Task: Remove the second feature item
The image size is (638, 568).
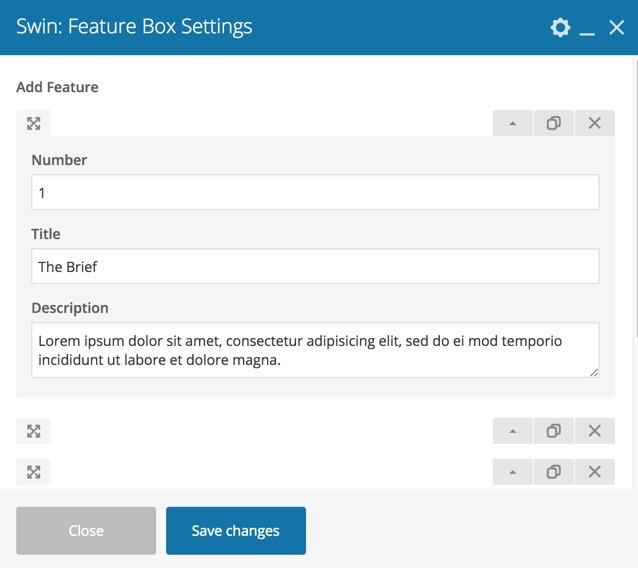Action: tap(594, 430)
